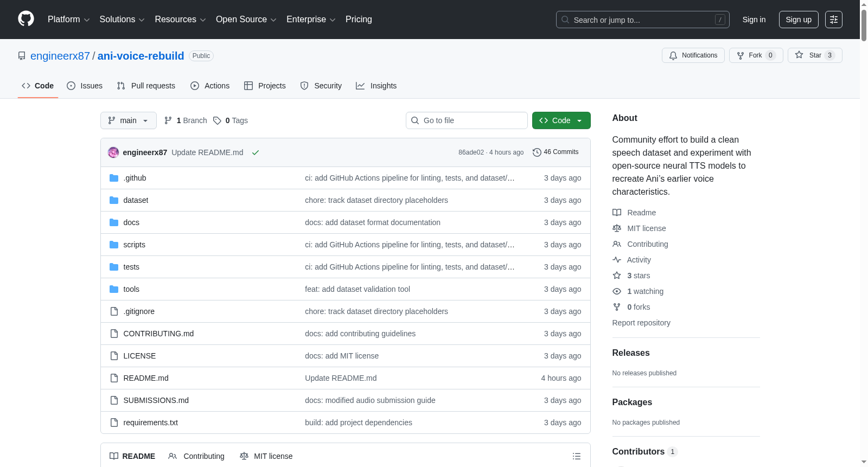Switch to the Actions tab
This screenshot has height=467, width=868.
pyautogui.click(x=210, y=86)
